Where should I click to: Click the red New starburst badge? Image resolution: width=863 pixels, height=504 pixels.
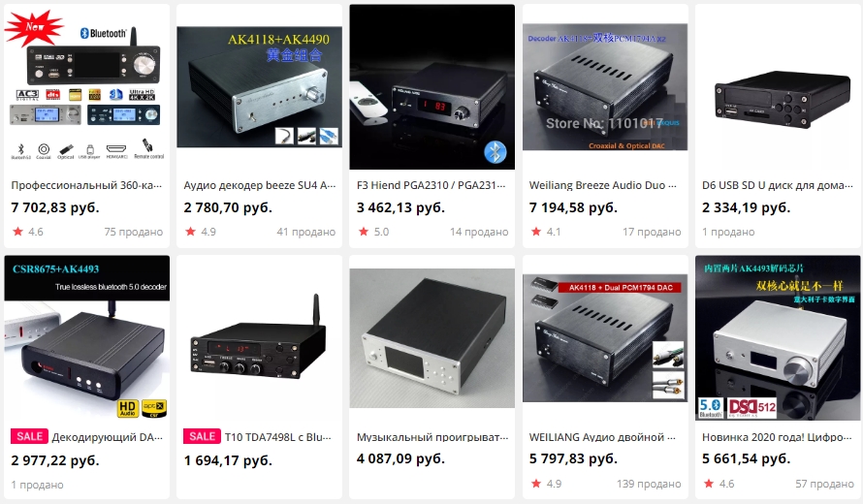click(34, 27)
